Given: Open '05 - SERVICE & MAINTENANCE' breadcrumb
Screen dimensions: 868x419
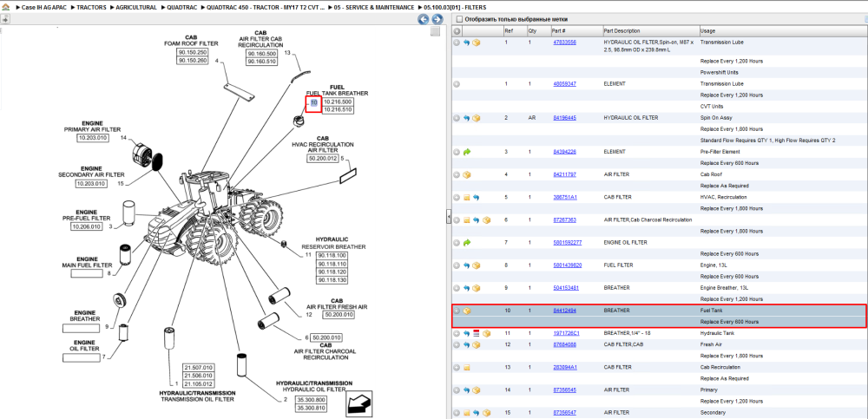Looking at the screenshot, I should coord(375,8).
